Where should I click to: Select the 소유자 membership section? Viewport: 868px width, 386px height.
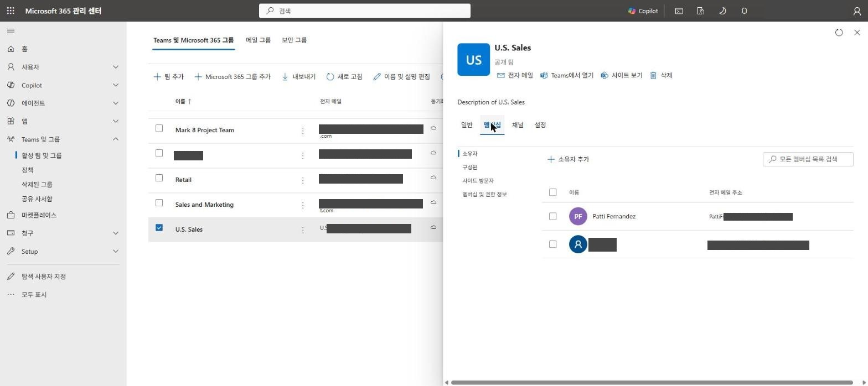469,154
